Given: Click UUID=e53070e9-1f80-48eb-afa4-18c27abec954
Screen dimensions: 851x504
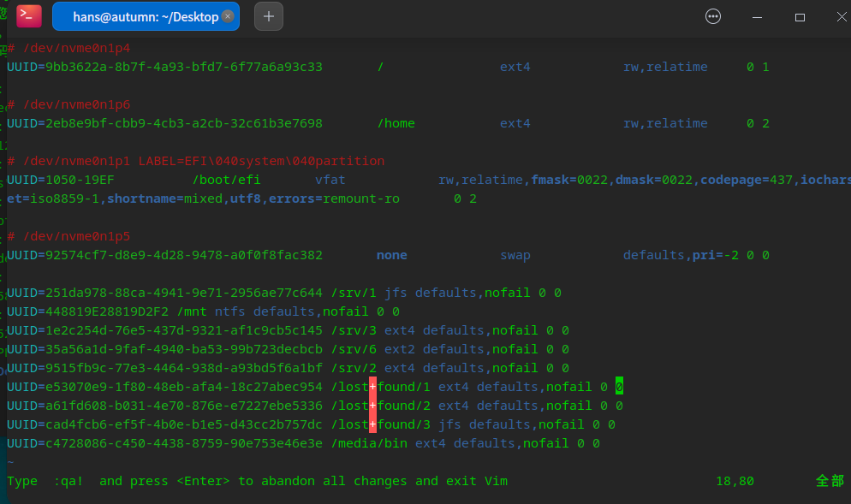Looking at the screenshot, I should coord(165,387).
